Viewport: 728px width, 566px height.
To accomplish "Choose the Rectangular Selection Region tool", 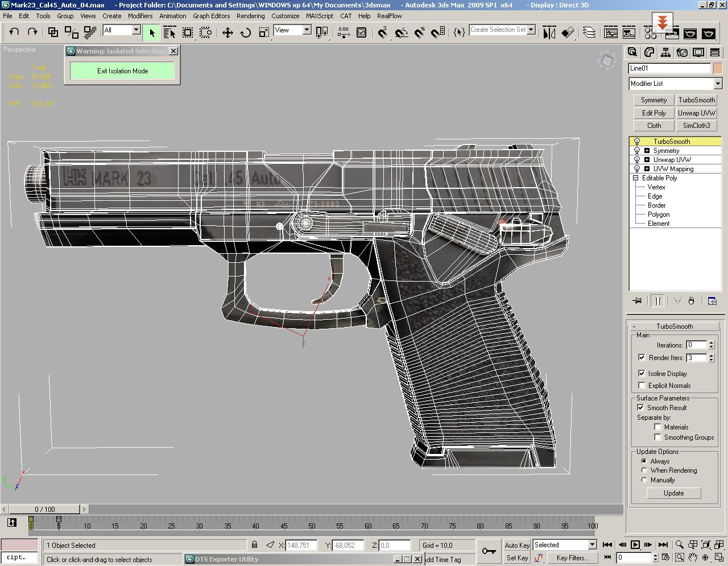I will tap(188, 32).
